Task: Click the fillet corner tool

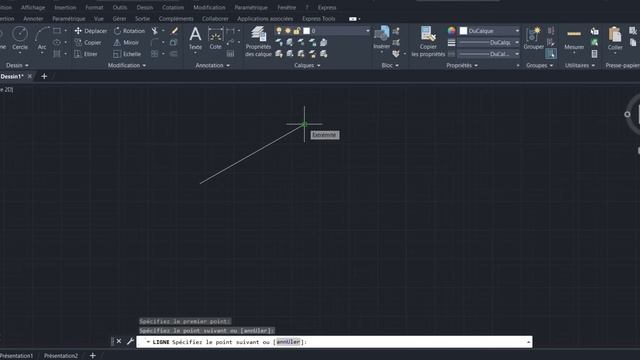Action: coord(155,42)
